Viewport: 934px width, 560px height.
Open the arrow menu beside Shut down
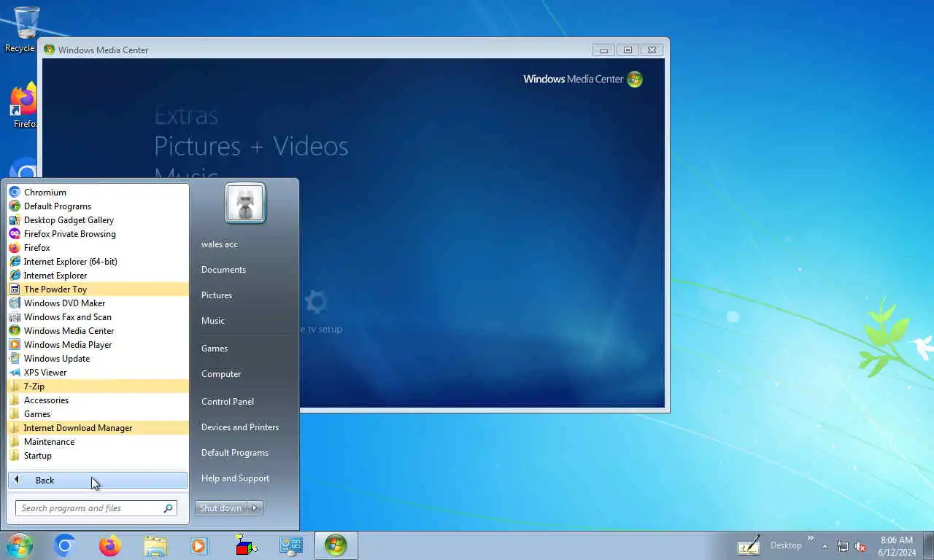click(x=255, y=508)
